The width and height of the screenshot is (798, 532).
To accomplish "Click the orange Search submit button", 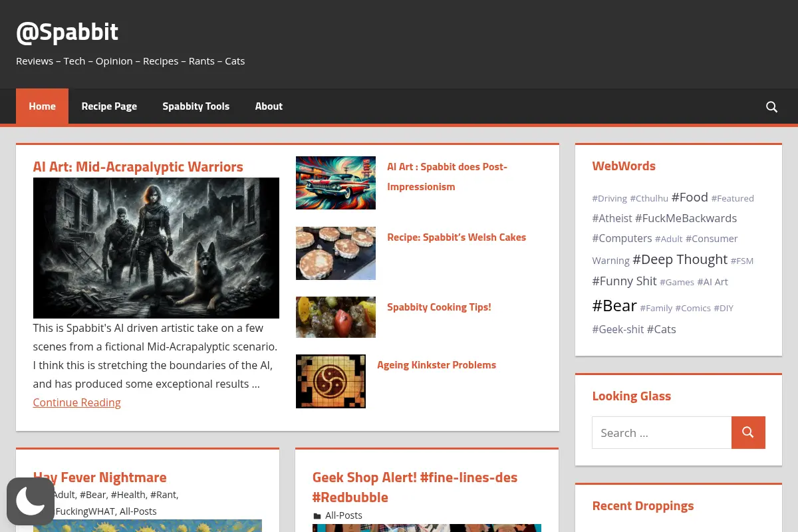I will 748,432.
